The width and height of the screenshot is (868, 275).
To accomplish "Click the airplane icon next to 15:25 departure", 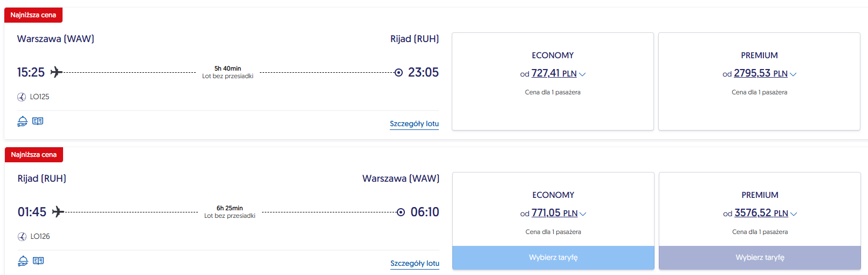I will click(57, 72).
